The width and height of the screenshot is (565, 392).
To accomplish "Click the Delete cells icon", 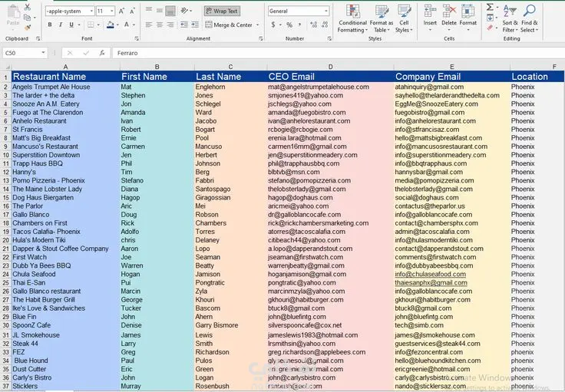I will pyautogui.click(x=449, y=17).
